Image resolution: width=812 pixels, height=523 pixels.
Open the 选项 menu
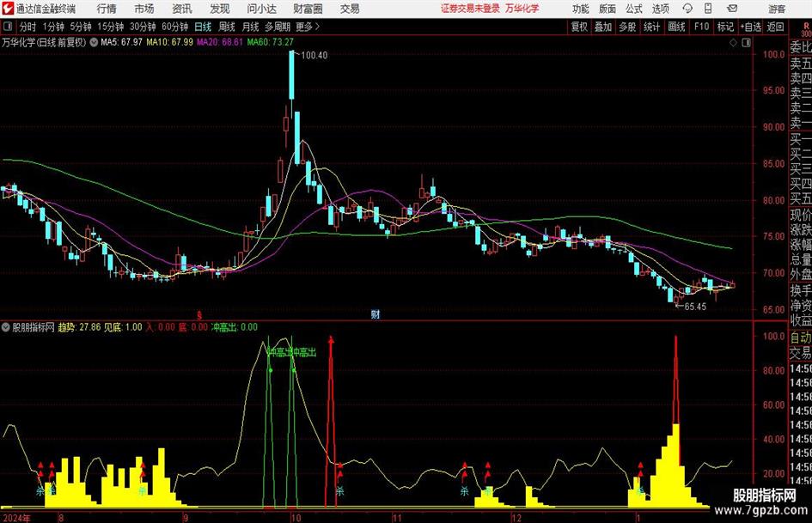pos(660,9)
